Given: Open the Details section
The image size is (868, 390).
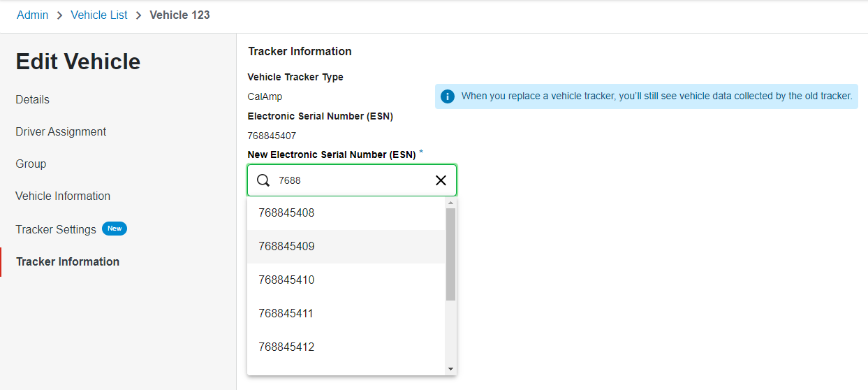Looking at the screenshot, I should (x=33, y=100).
